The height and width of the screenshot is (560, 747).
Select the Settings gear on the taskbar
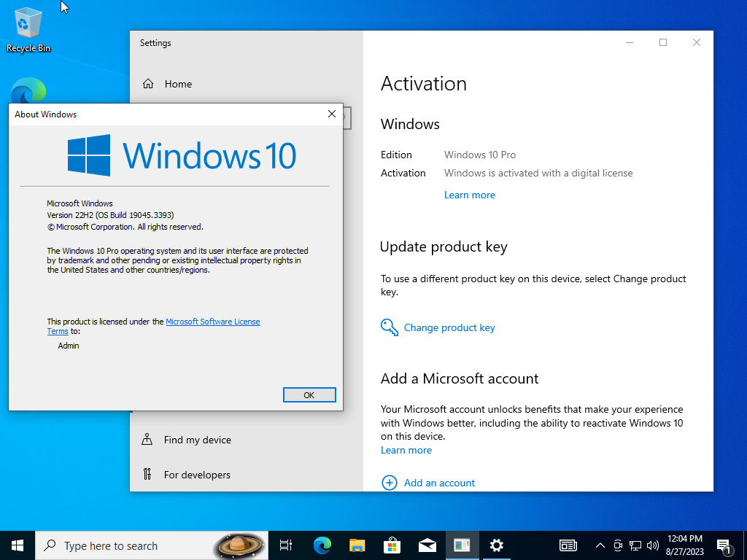pyautogui.click(x=496, y=545)
